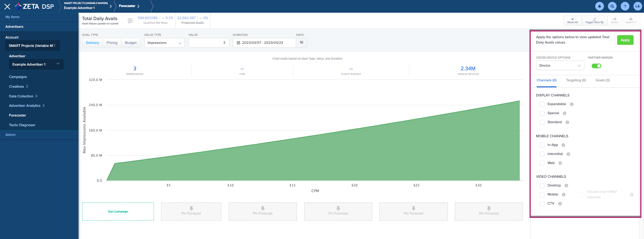Click the duration date range field
Screen dimensions: 644x239
click(x=264, y=43)
